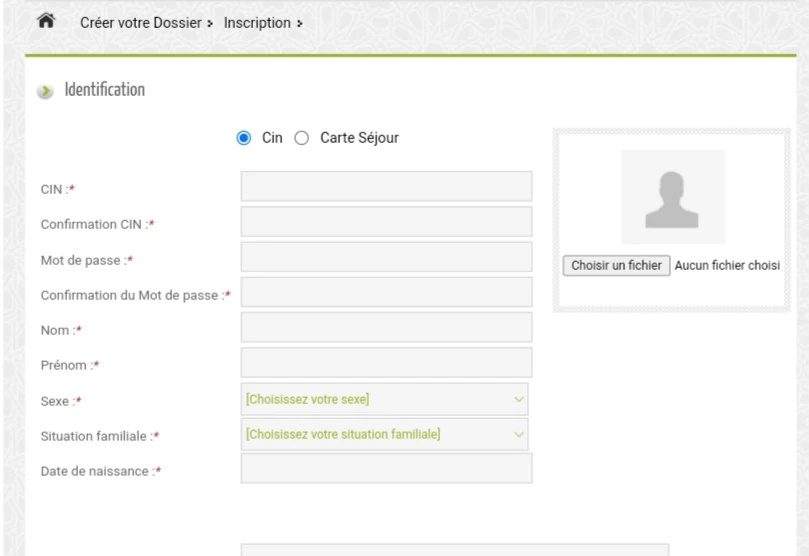Open the Sexe dropdown list
This screenshot has width=809, height=556.
coord(384,399)
